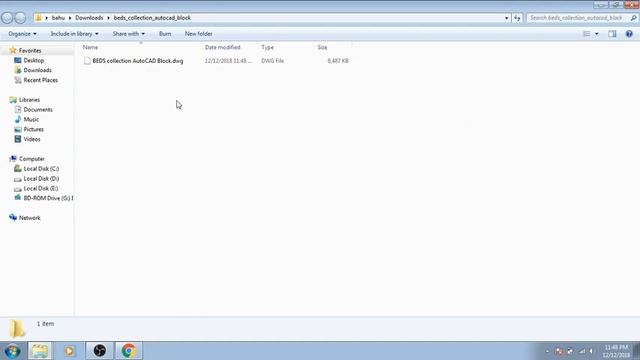
Task: Sort files by the Size column header
Action: (x=322, y=47)
